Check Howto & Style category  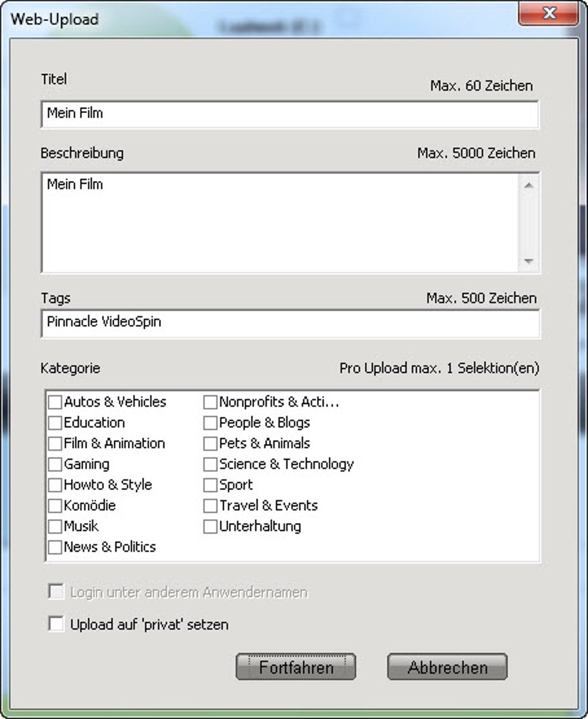(55, 485)
